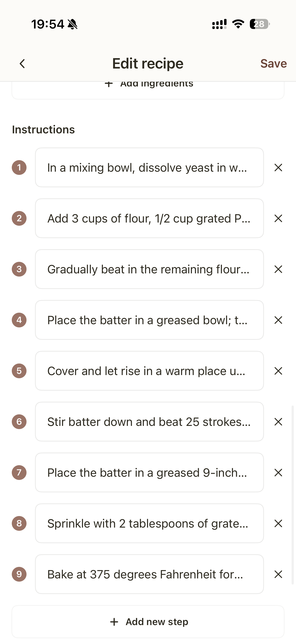Select the step number 5 badge
Viewport: 296px width, 644px height.
(19, 371)
